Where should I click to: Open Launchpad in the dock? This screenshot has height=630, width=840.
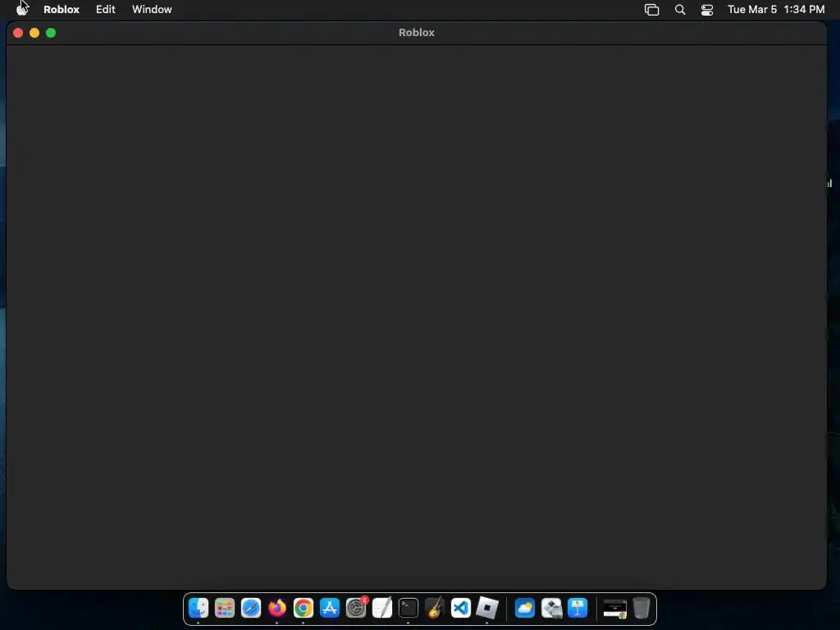pyautogui.click(x=225, y=608)
